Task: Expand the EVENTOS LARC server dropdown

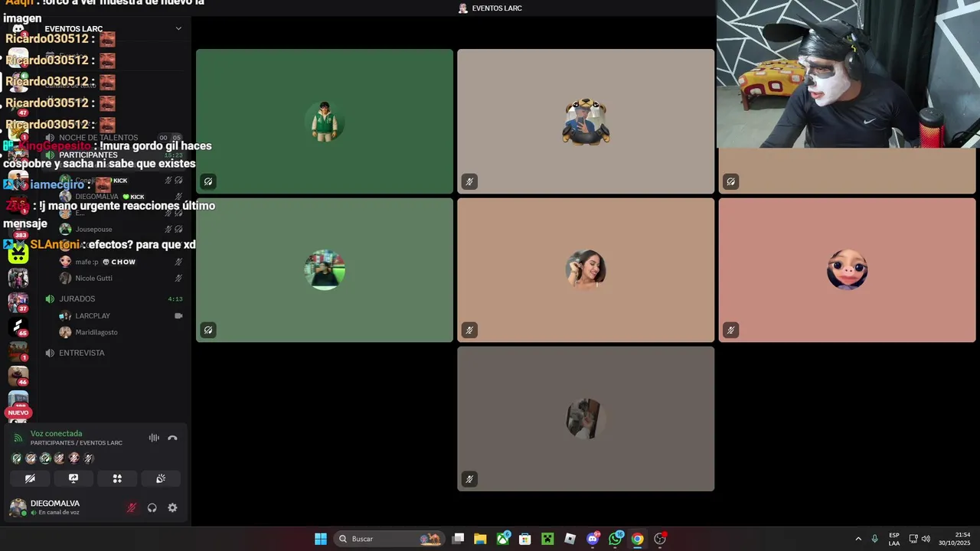Action: pyautogui.click(x=178, y=28)
